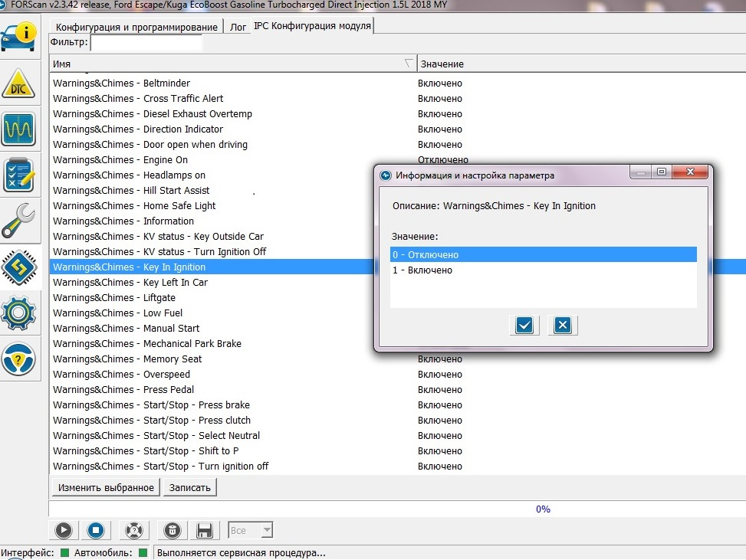The width and height of the screenshot is (746, 560).
Task: Select 'Start/Stop - Press brake' row
Action: click(398, 405)
